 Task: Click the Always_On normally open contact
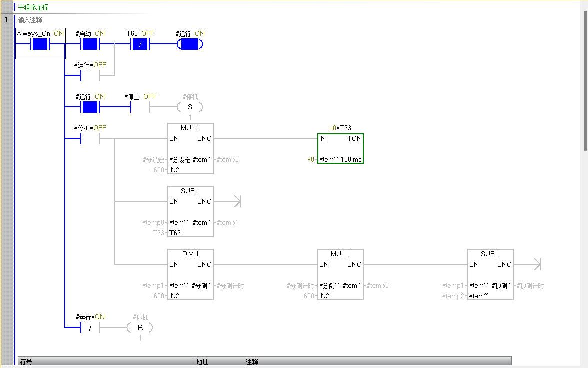(x=40, y=44)
